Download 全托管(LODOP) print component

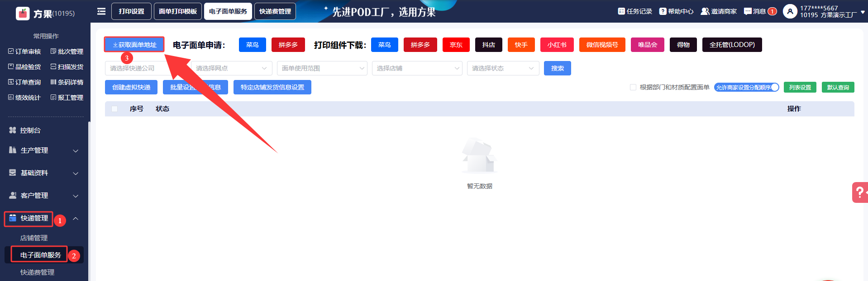[732, 45]
